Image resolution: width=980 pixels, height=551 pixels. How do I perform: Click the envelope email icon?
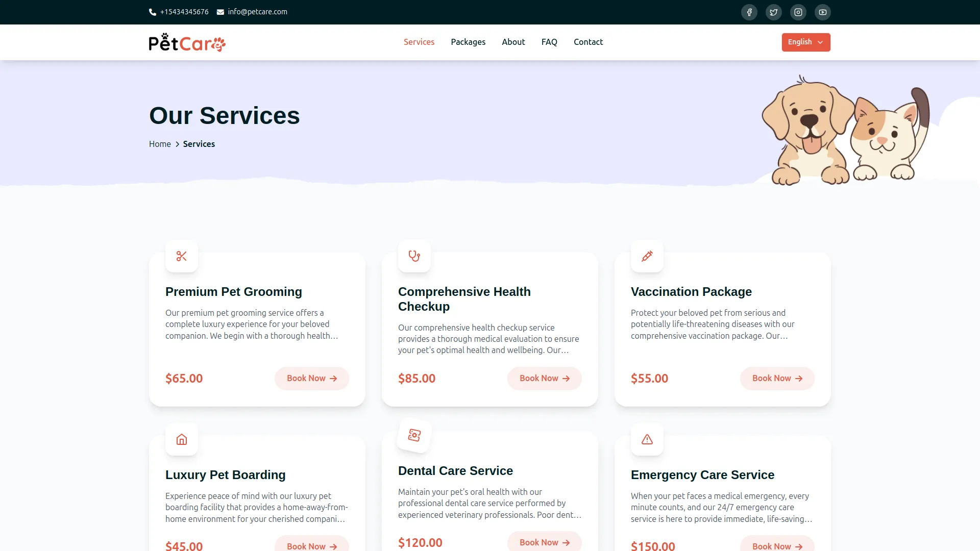coord(220,12)
